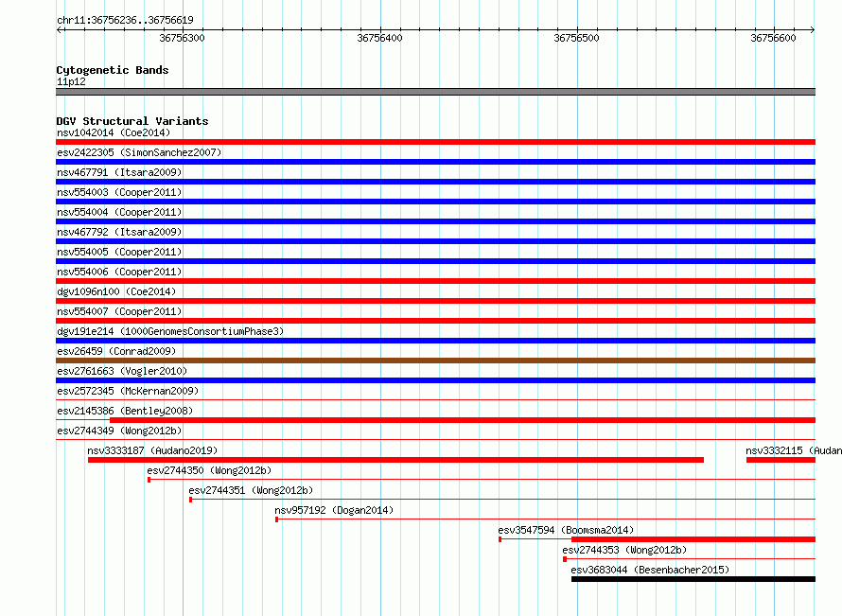Click the red bar of nsv554006
842x616 pixels.
tap(435, 281)
